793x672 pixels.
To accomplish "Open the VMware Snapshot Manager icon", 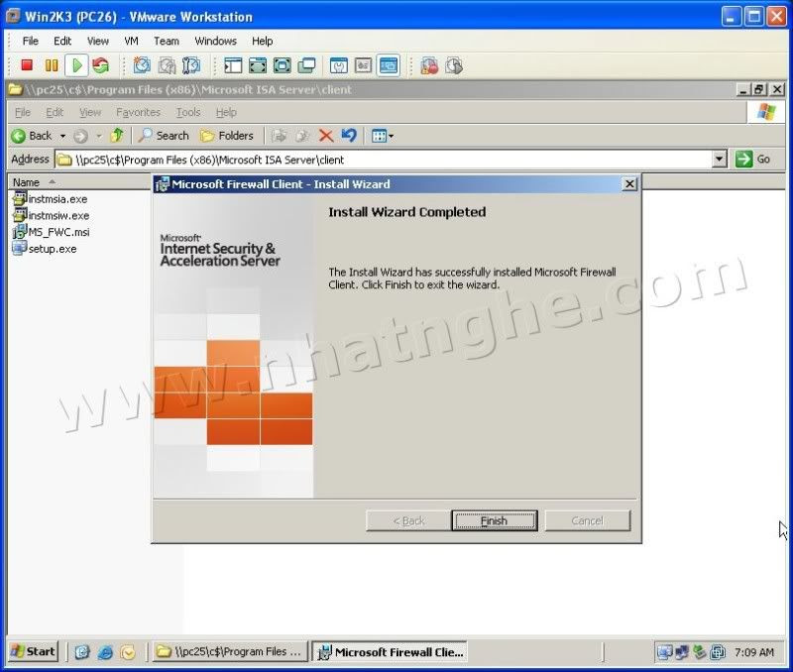I will coord(191,65).
